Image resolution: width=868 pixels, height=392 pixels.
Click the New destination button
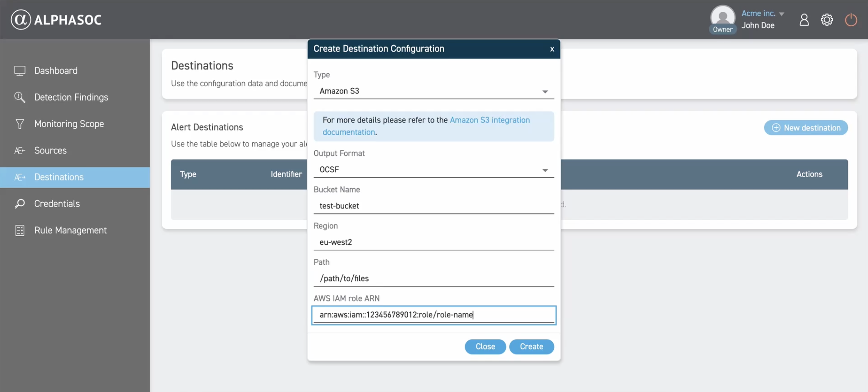806,128
